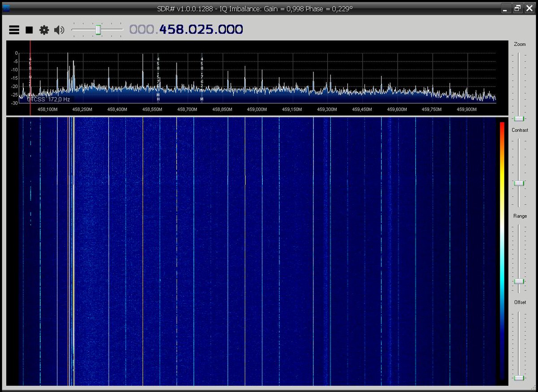Mute audio using the speaker icon
Image resolution: width=538 pixels, height=392 pixels.
(x=59, y=30)
